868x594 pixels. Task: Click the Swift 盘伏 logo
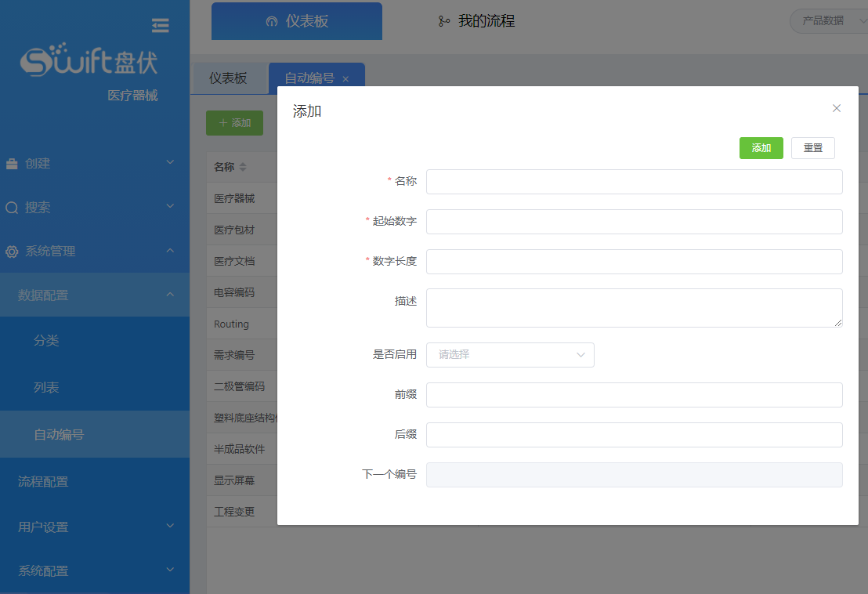point(89,60)
